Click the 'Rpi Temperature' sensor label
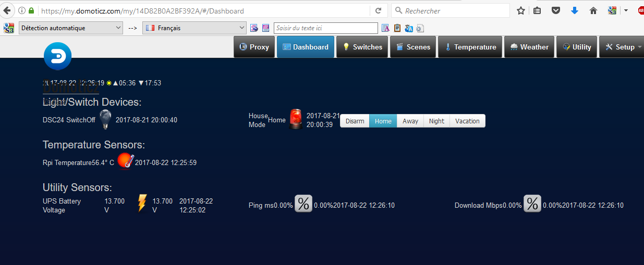The height and width of the screenshot is (265, 644). pyautogui.click(x=67, y=162)
